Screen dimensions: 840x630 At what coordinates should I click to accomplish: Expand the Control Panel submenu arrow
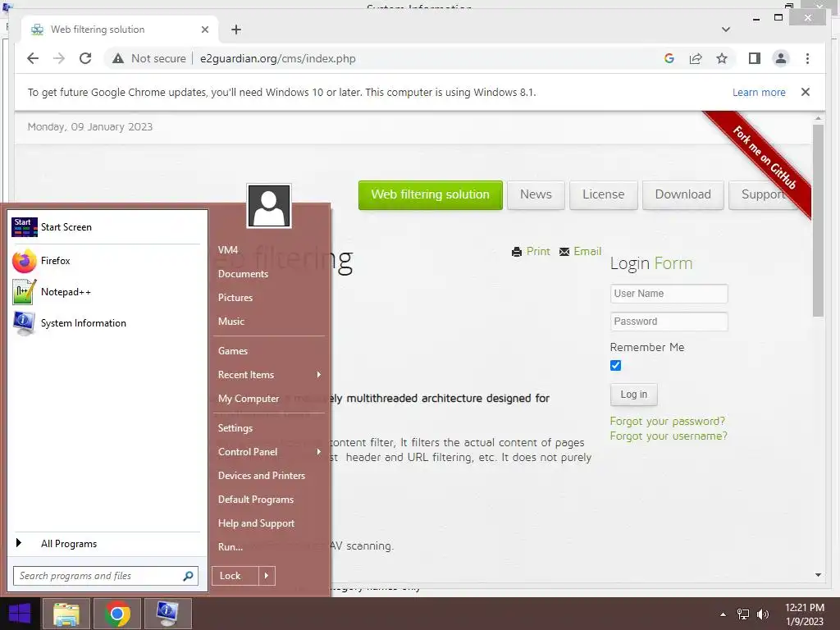319,452
